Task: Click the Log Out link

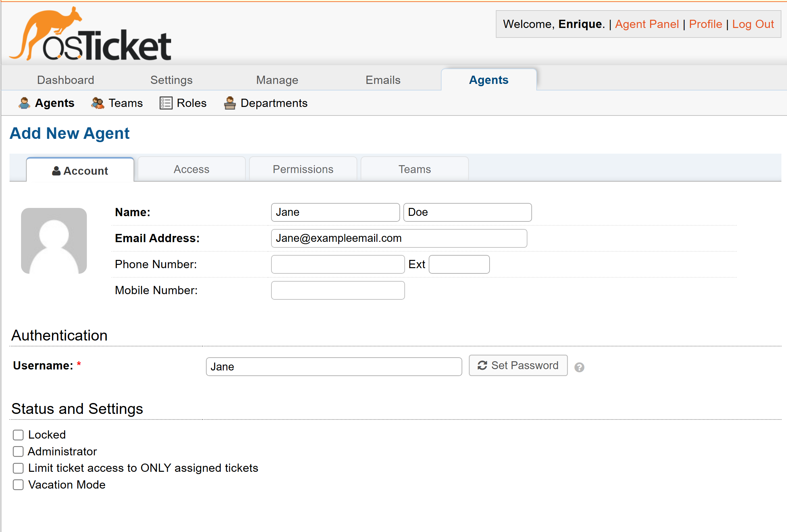Action: (753, 24)
